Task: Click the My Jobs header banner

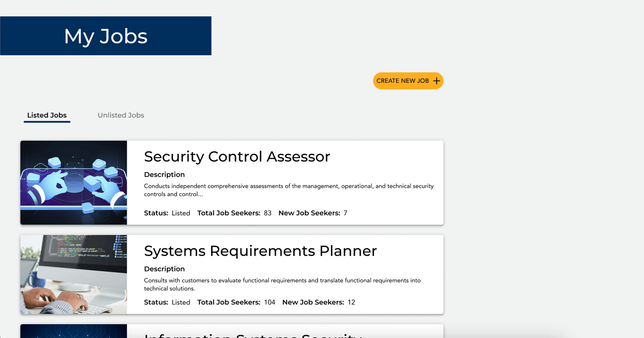Action: (x=106, y=36)
